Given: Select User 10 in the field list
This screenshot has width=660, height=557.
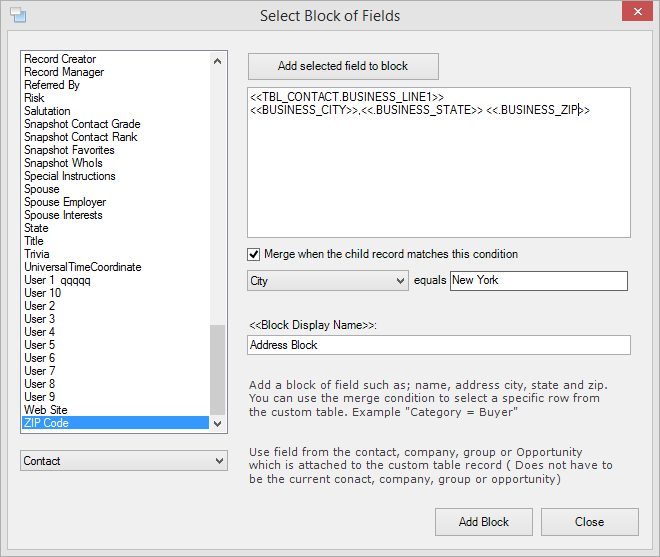Looking at the screenshot, I should click(x=115, y=293).
